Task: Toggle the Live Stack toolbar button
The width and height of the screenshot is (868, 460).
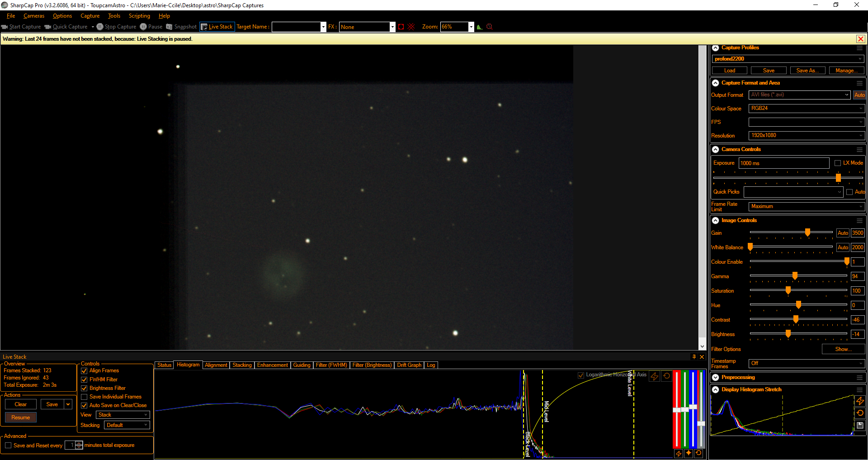Action: click(217, 27)
